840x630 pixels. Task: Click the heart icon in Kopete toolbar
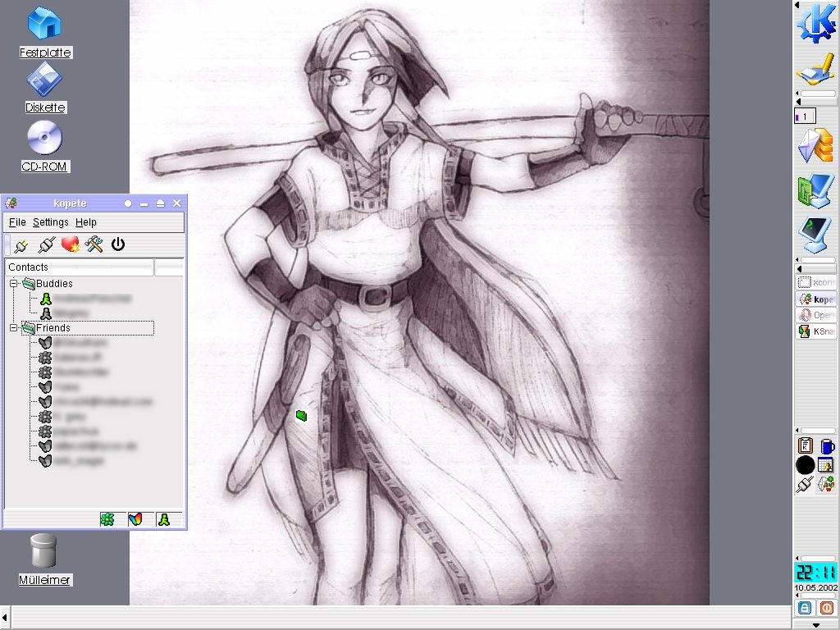point(71,244)
